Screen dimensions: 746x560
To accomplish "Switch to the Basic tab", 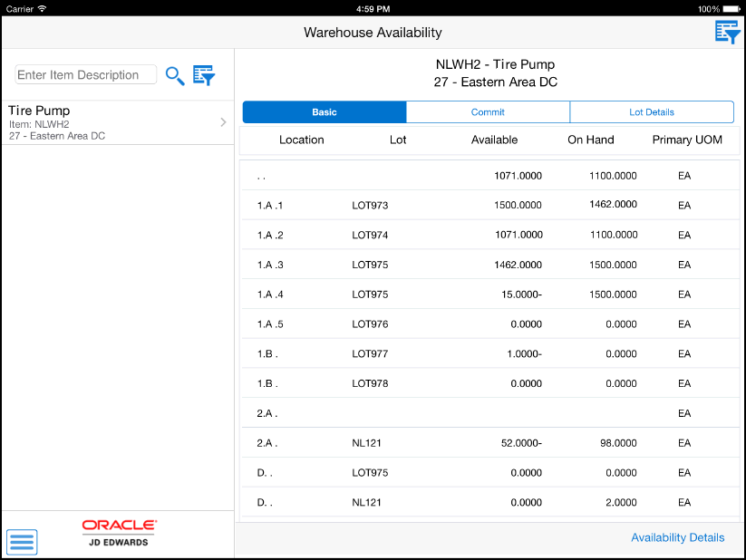I will (x=325, y=112).
